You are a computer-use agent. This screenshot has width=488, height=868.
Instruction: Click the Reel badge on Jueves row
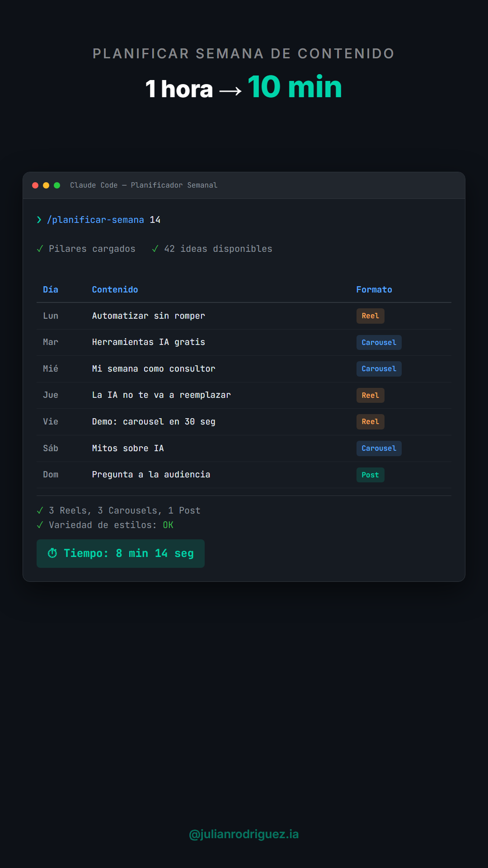[x=370, y=395]
